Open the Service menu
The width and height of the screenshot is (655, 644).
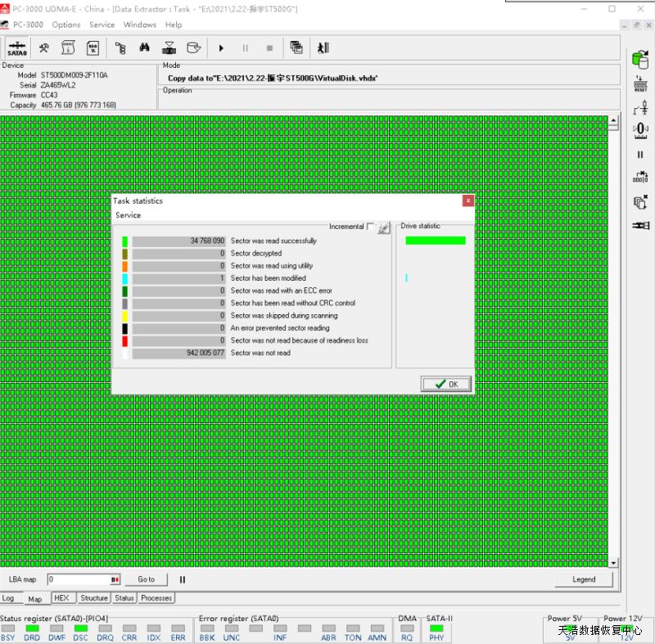click(102, 25)
